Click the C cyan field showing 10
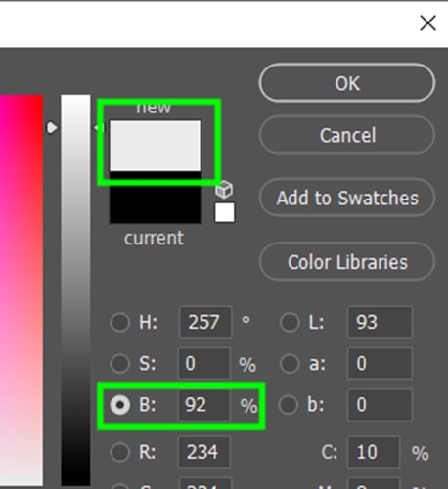The height and width of the screenshot is (489, 448). pyautogui.click(x=374, y=452)
